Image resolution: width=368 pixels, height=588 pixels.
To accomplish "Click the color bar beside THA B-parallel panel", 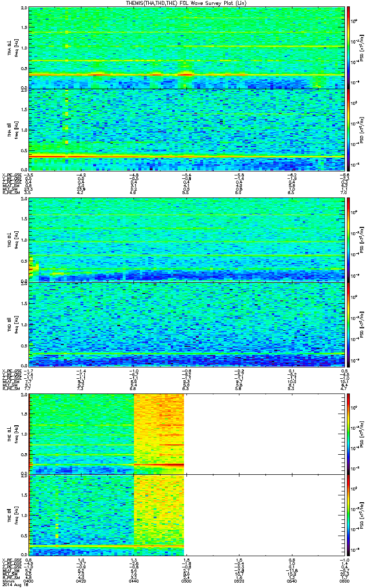I will [x=348, y=129].
